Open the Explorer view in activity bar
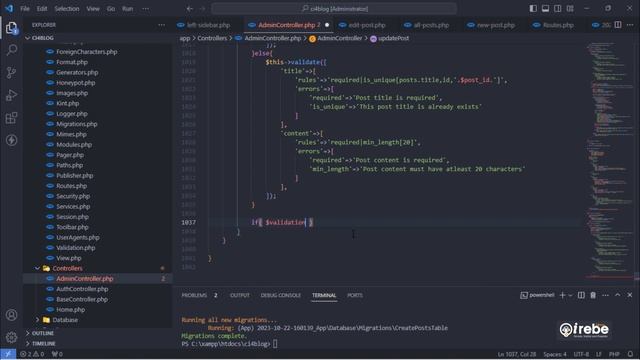 [11, 28]
